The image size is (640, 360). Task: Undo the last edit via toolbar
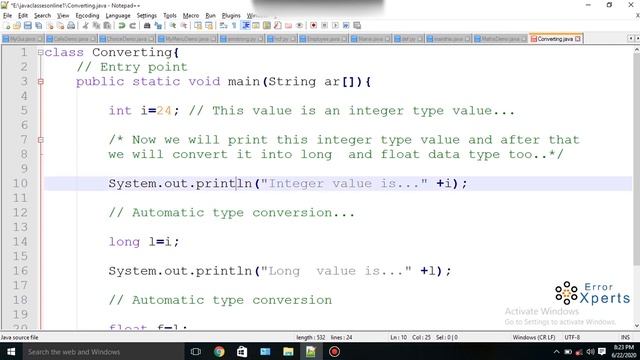click(121, 25)
